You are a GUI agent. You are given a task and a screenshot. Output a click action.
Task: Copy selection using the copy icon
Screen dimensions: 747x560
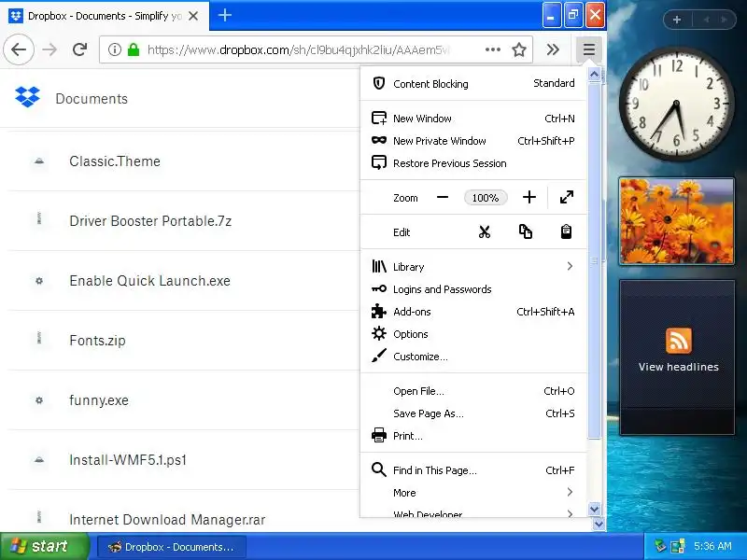click(526, 231)
